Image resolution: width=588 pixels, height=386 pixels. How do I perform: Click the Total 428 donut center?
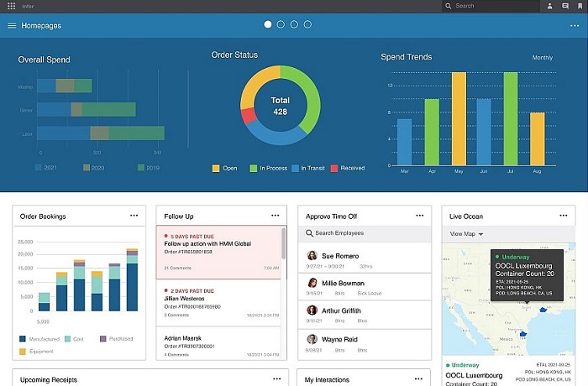280,106
